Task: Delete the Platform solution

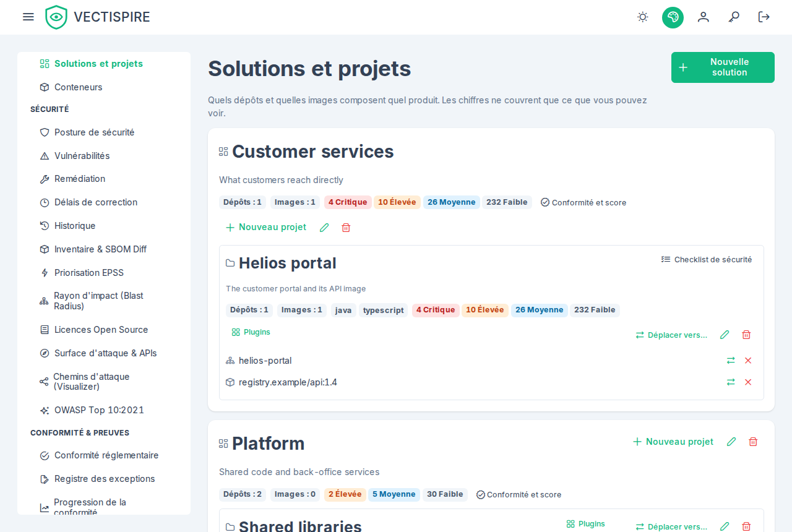Action: [753, 442]
